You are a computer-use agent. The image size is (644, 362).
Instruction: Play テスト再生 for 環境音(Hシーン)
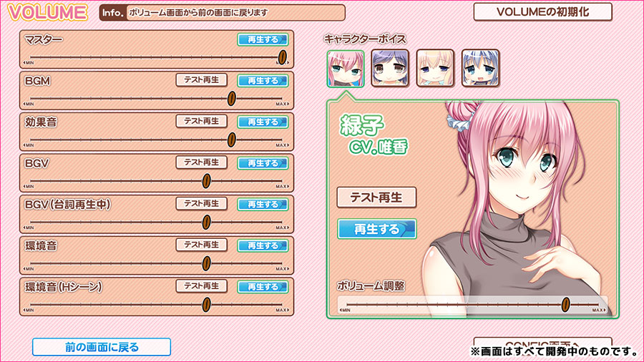(202, 286)
